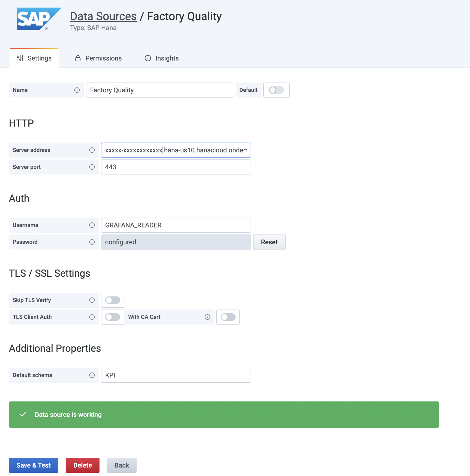The width and height of the screenshot is (470, 476).
Task: Click into the Server port field
Action: pos(176,167)
